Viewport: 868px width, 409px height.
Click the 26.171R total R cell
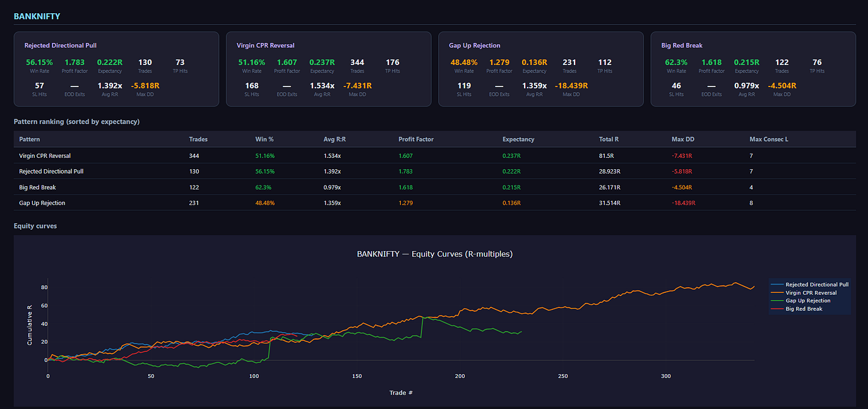(x=610, y=187)
